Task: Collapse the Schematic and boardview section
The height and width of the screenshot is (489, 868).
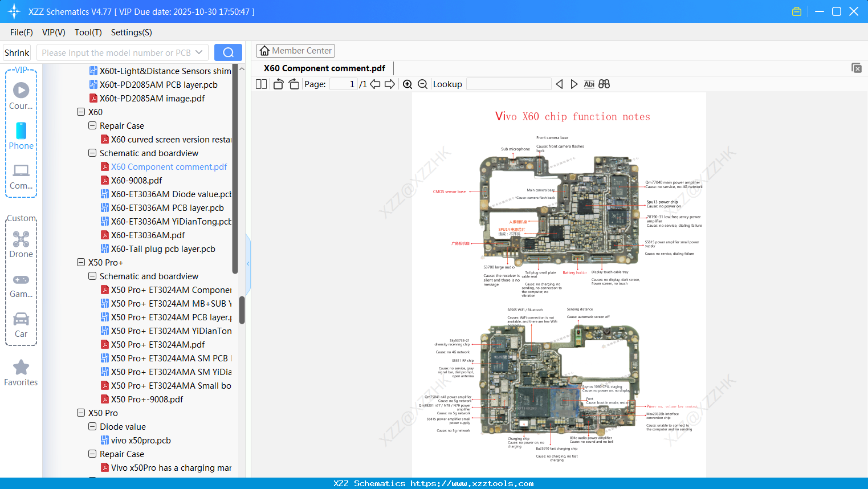Action: coord(92,153)
